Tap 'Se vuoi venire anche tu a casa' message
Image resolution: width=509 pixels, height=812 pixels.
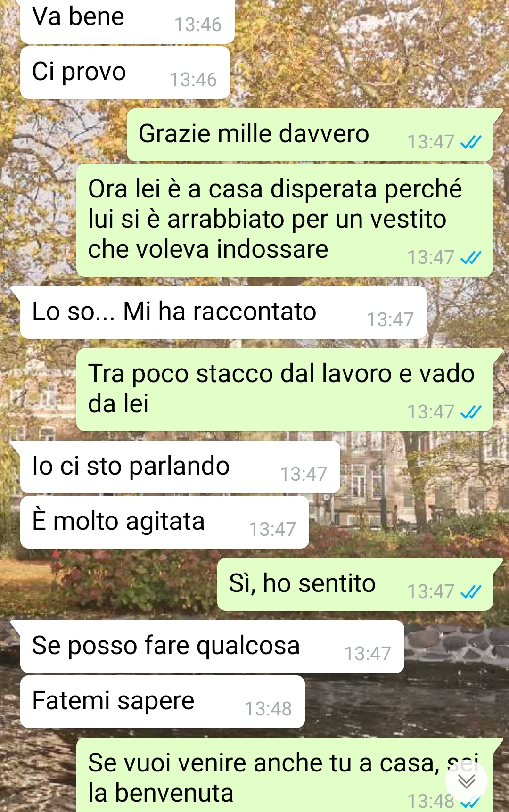[x=285, y=775]
